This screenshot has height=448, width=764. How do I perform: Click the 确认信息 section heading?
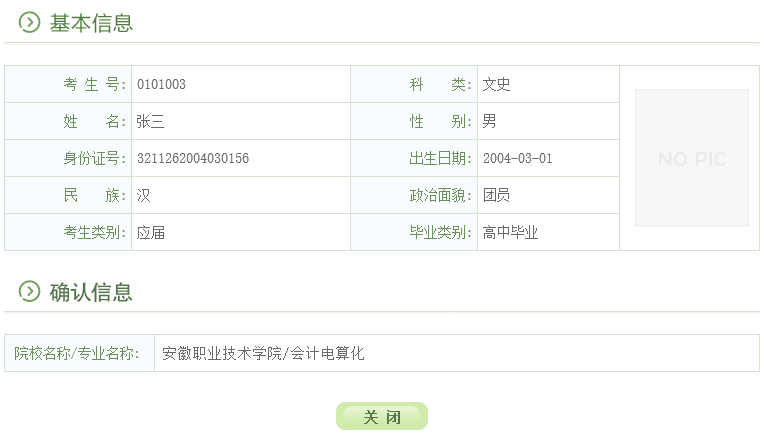click(91, 292)
